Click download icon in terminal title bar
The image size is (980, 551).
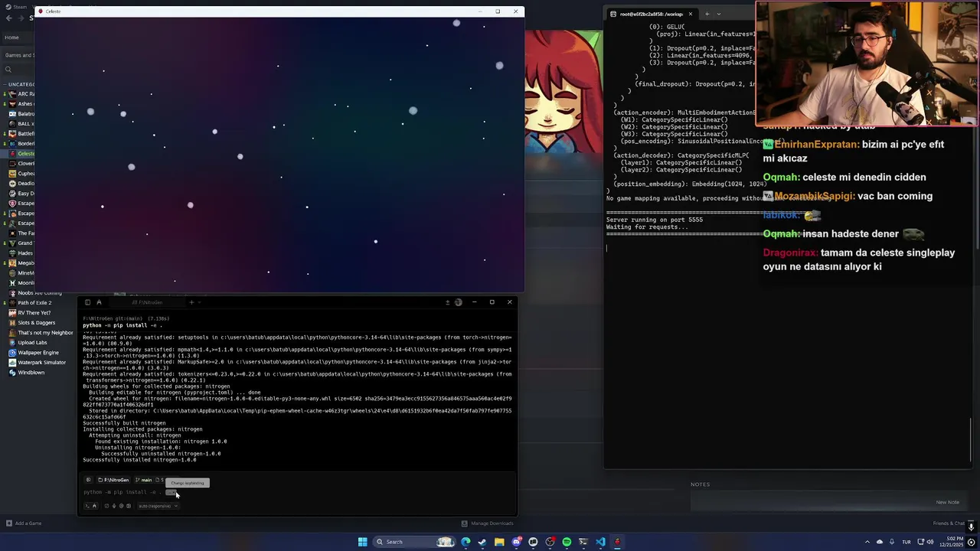click(x=448, y=302)
